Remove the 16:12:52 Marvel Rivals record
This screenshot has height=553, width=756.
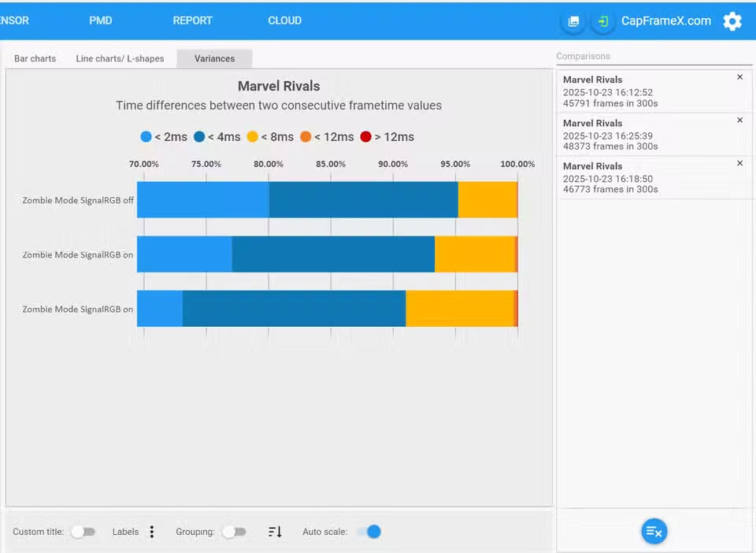(x=739, y=77)
